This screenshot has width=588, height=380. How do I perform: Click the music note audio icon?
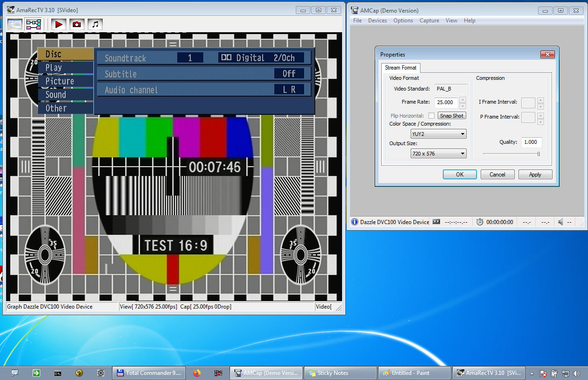(x=95, y=24)
